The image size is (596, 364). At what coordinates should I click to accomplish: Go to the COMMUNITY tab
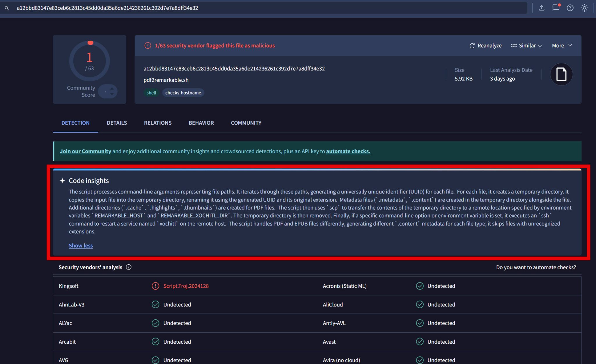tap(246, 123)
